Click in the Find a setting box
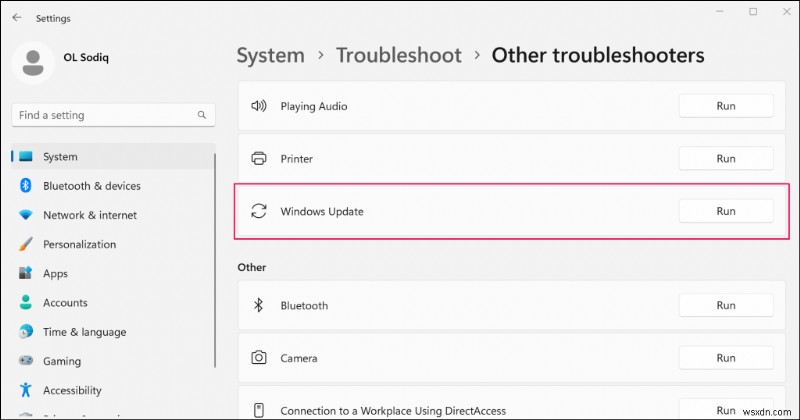This screenshot has width=800, height=420. pos(113,115)
